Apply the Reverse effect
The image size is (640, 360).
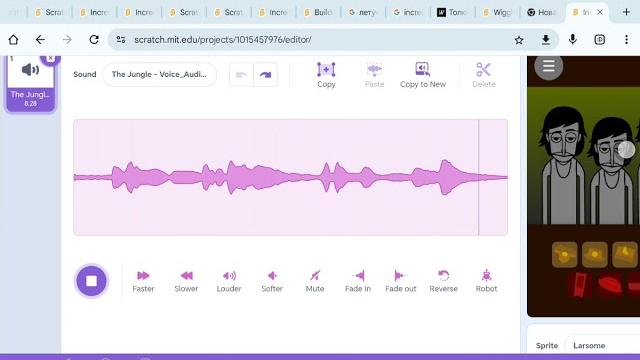(443, 281)
